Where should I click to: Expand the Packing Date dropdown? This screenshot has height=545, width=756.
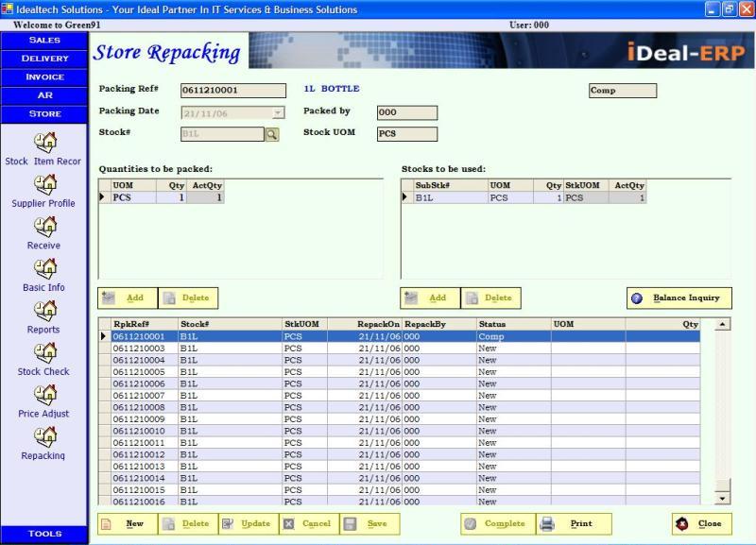tap(277, 112)
